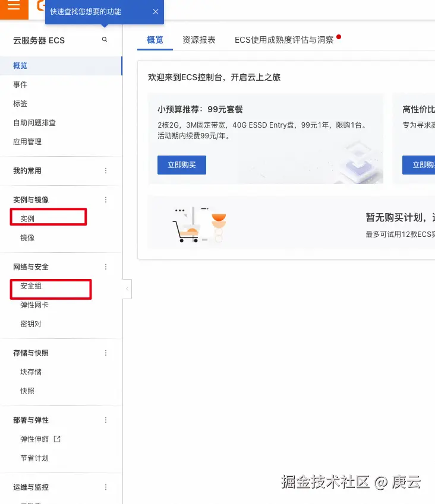The height and width of the screenshot is (504, 435).
Task: Open 密钥对 under 网络与安全
Action: 31,324
